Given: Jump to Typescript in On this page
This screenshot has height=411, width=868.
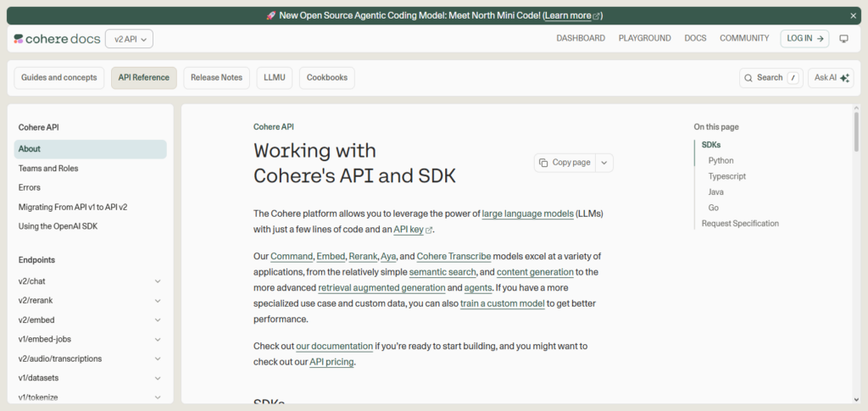Looking at the screenshot, I should 726,176.
